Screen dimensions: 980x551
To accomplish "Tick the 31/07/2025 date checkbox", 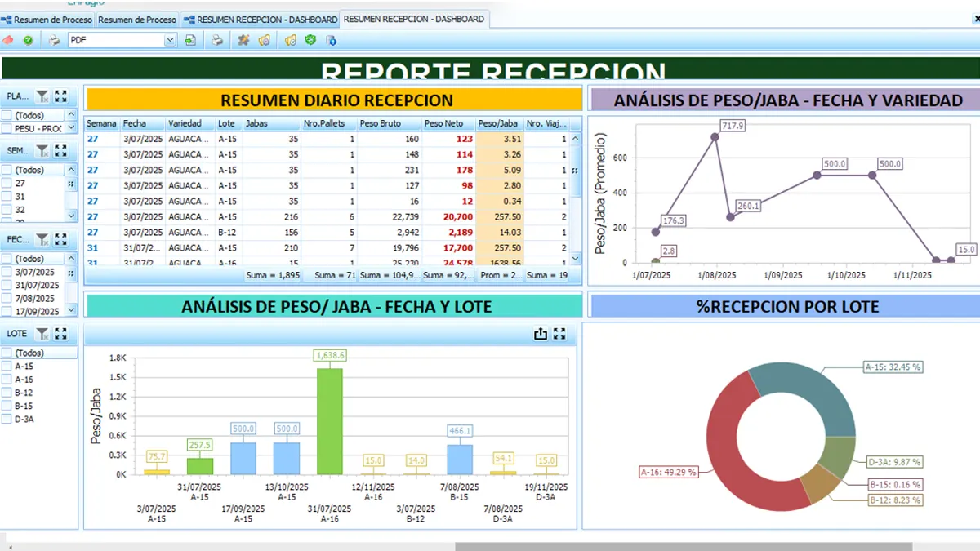I will (7, 285).
